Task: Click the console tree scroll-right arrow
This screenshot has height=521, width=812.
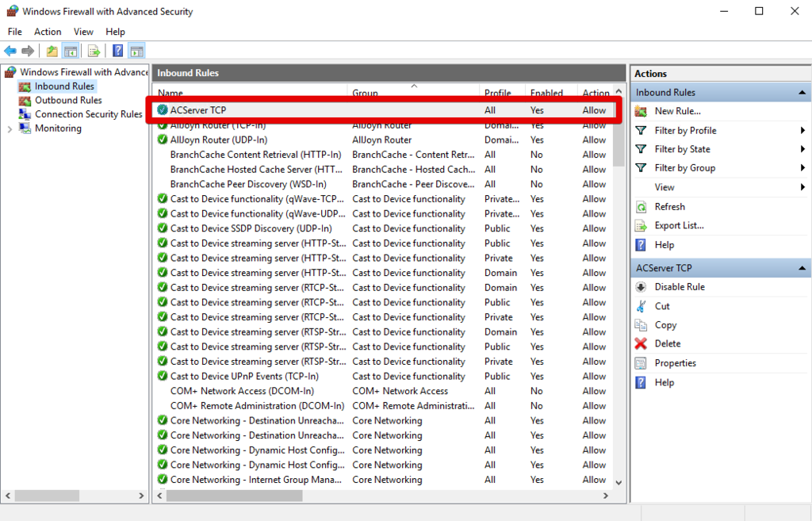Action: (x=141, y=496)
